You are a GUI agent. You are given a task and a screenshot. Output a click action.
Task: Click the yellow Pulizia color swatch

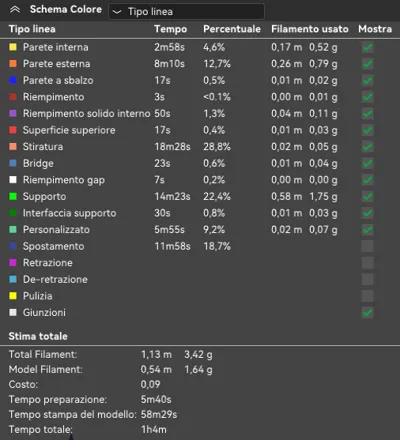13,296
